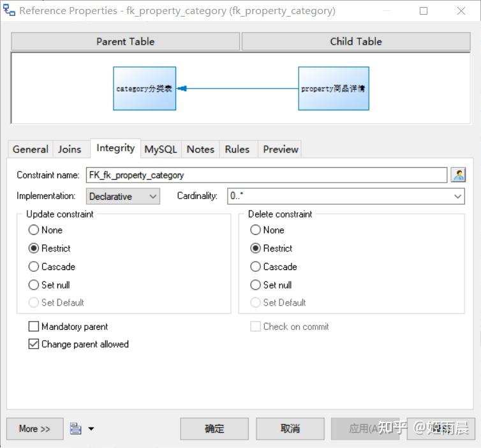481x448 pixels.
Task: Click the category parent table box
Action: pos(144,88)
